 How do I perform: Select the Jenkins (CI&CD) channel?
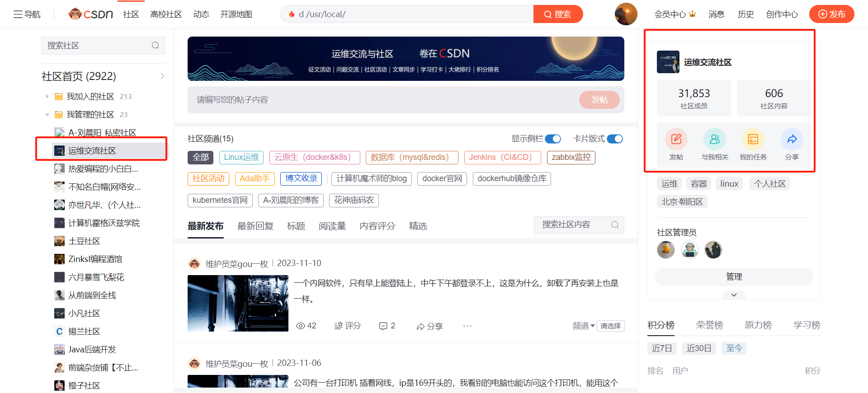[503, 157]
